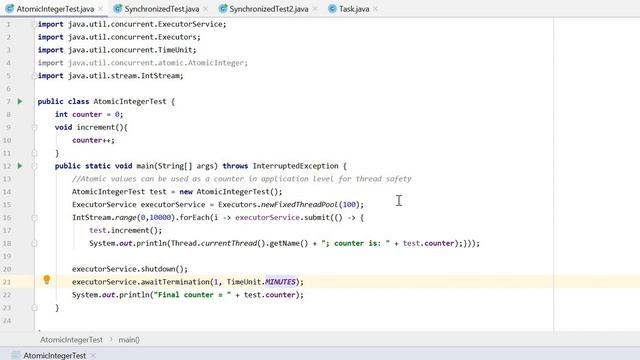Close the Task.java editor tab
Image resolution: width=640 pixels, height=360 pixels.
[x=376, y=9]
